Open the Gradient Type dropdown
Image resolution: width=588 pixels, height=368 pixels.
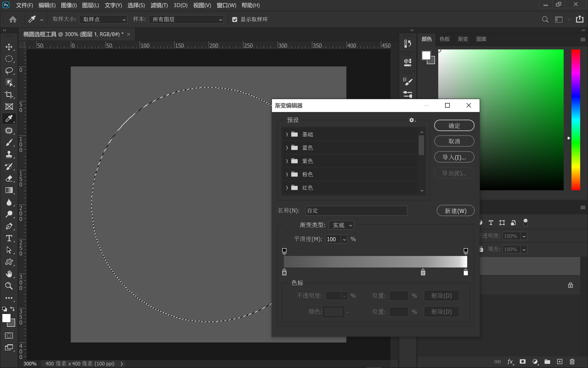click(x=341, y=225)
